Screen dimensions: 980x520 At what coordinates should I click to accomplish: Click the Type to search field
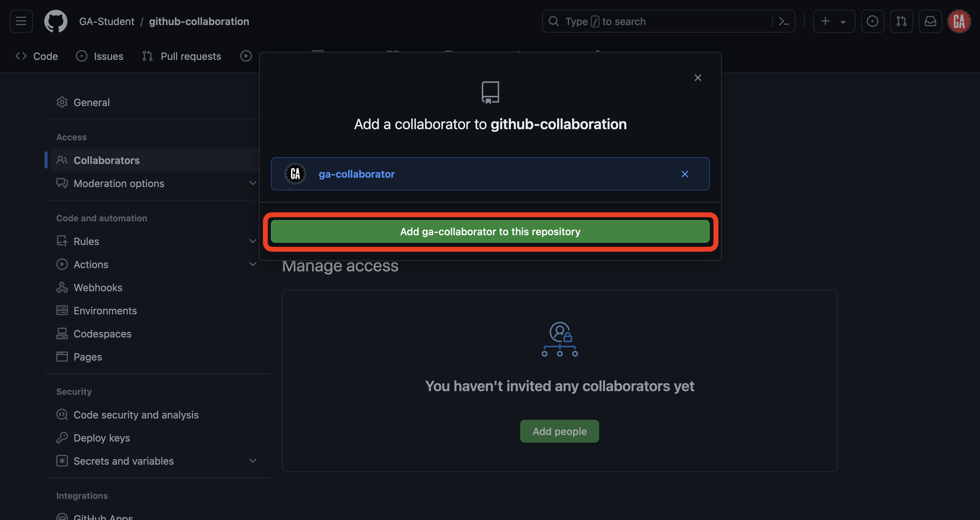(647, 21)
